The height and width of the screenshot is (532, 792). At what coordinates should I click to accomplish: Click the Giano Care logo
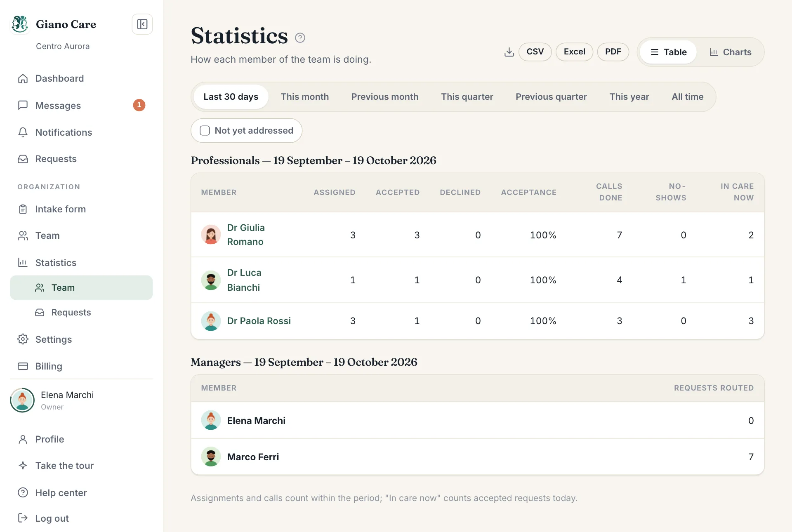(x=20, y=24)
